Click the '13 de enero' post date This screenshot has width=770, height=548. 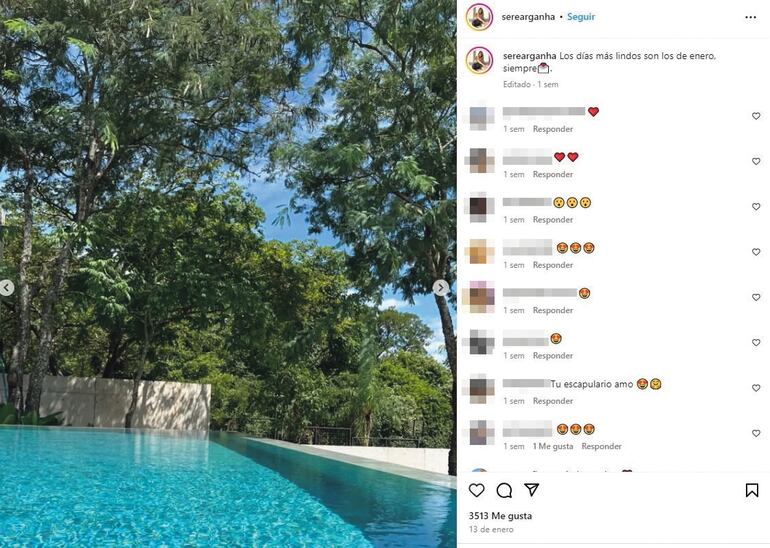pyautogui.click(x=491, y=529)
